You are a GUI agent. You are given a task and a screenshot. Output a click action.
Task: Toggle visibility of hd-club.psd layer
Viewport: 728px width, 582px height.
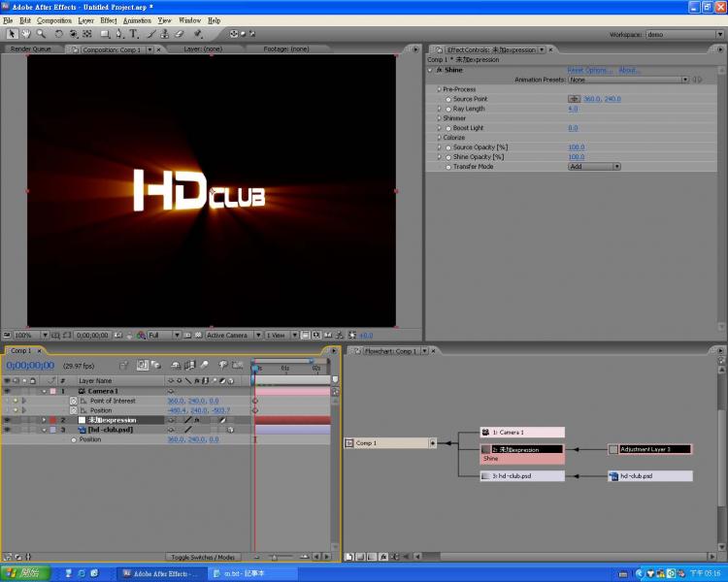pyautogui.click(x=8, y=430)
